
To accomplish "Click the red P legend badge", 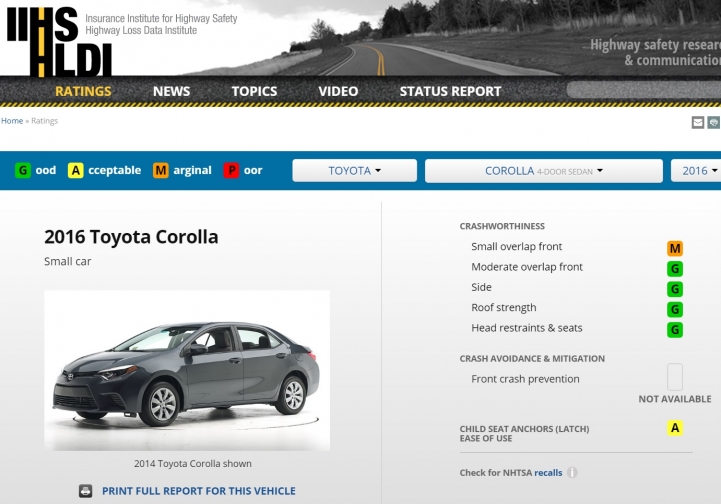I will pos(231,171).
